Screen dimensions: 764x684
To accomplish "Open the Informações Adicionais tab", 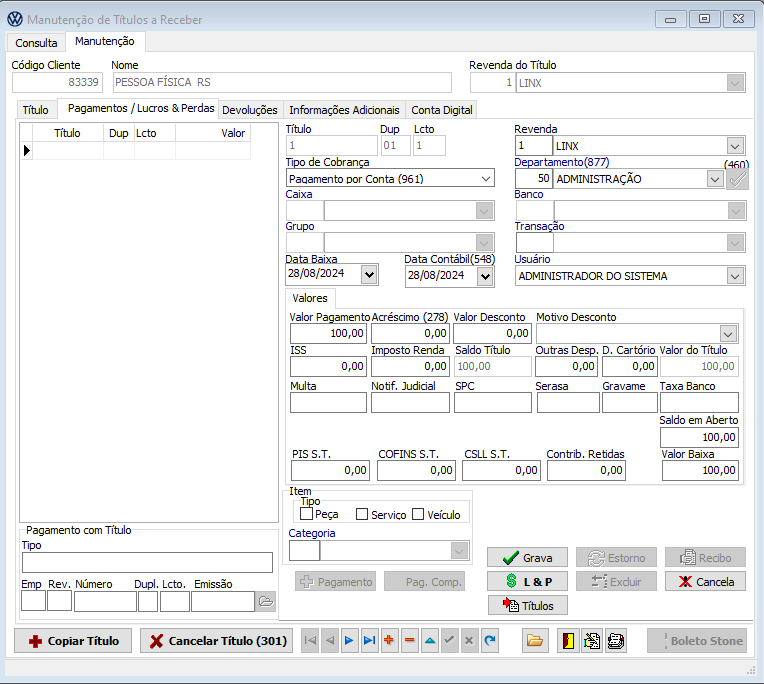I will click(344, 110).
